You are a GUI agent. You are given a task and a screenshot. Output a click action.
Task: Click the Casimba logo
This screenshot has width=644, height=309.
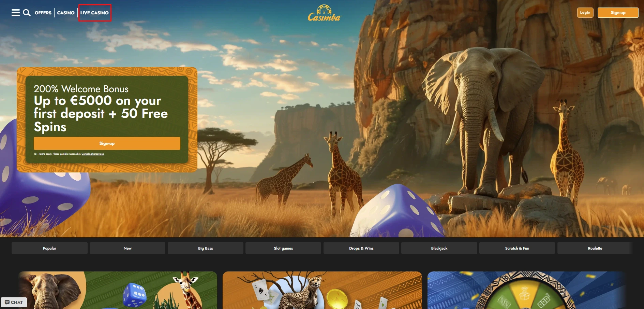(x=324, y=13)
